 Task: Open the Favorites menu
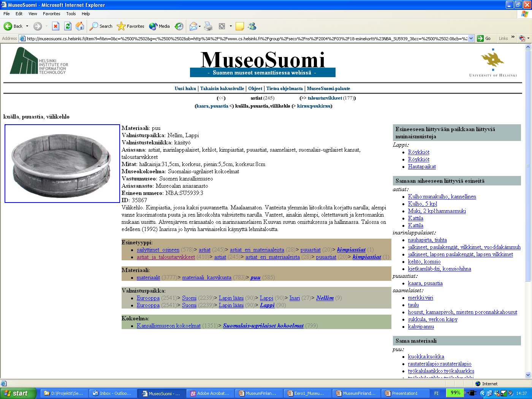[x=52, y=14]
